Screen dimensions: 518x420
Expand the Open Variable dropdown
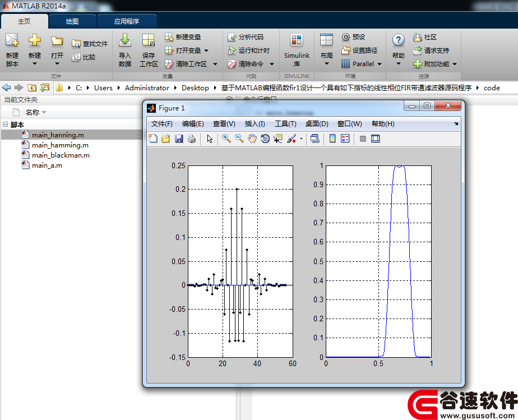(x=206, y=50)
